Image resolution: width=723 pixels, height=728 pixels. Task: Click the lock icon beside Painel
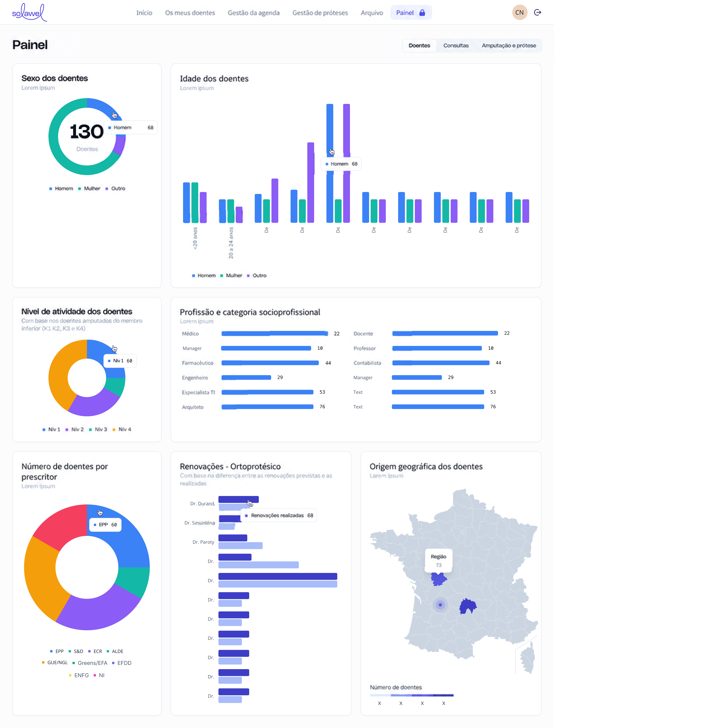click(422, 13)
